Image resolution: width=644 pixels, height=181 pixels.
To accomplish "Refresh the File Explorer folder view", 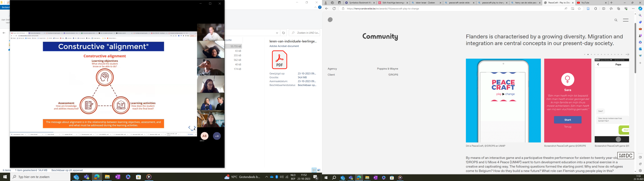I will [284, 33].
